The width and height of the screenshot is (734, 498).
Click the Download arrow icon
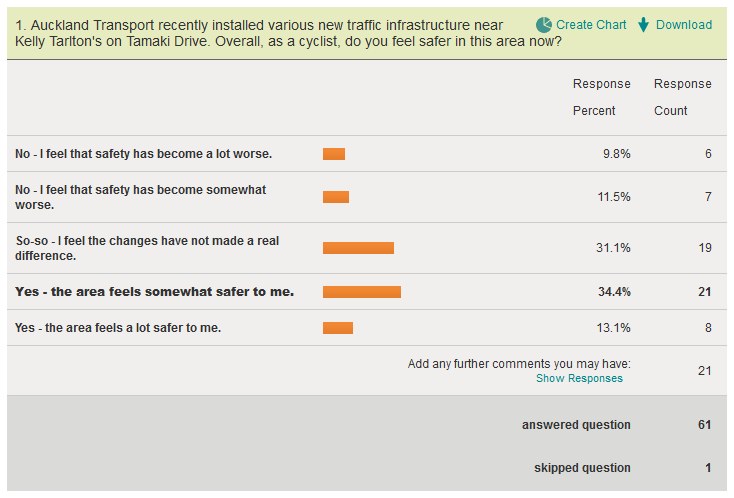coord(644,24)
